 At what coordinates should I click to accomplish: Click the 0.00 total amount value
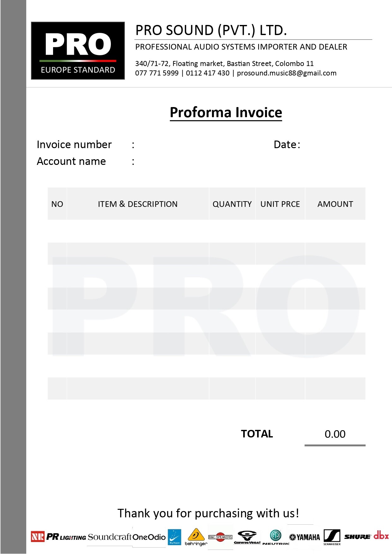(x=335, y=434)
